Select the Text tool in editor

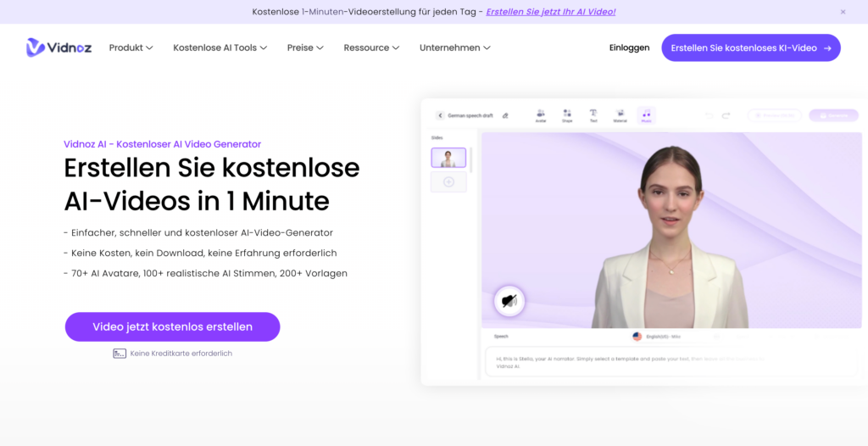[593, 115]
